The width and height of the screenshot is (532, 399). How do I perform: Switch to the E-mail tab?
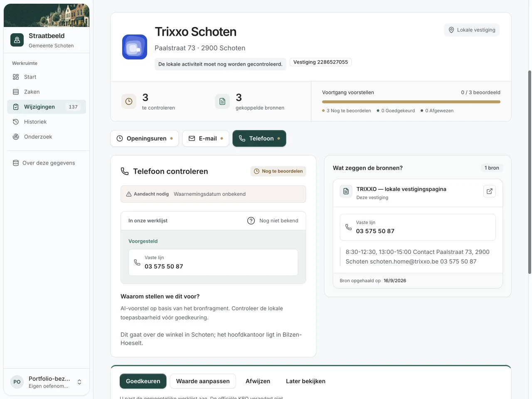click(x=206, y=138)
